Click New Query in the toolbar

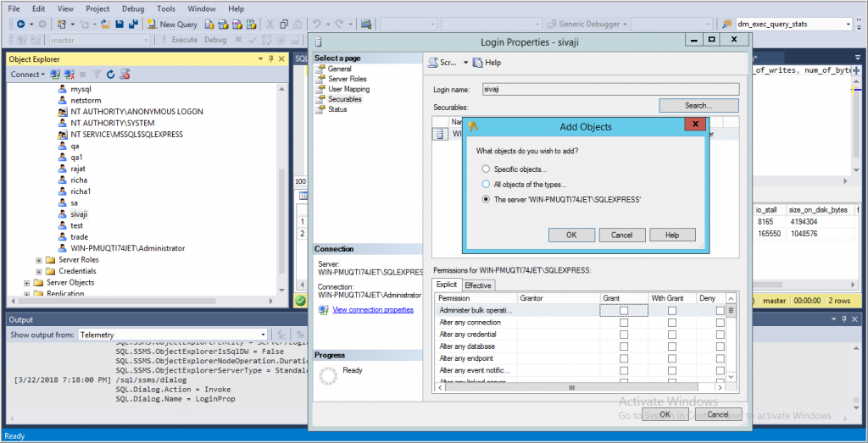click(172, 25)
